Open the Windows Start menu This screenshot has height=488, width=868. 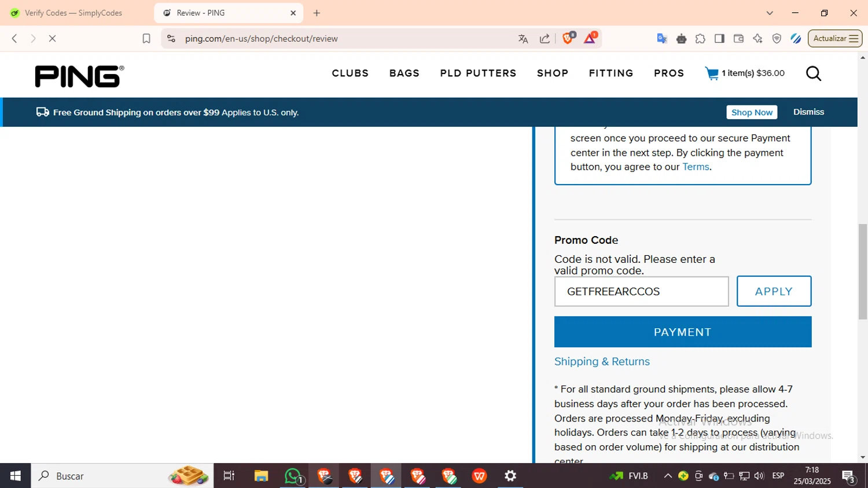(16, 476)
